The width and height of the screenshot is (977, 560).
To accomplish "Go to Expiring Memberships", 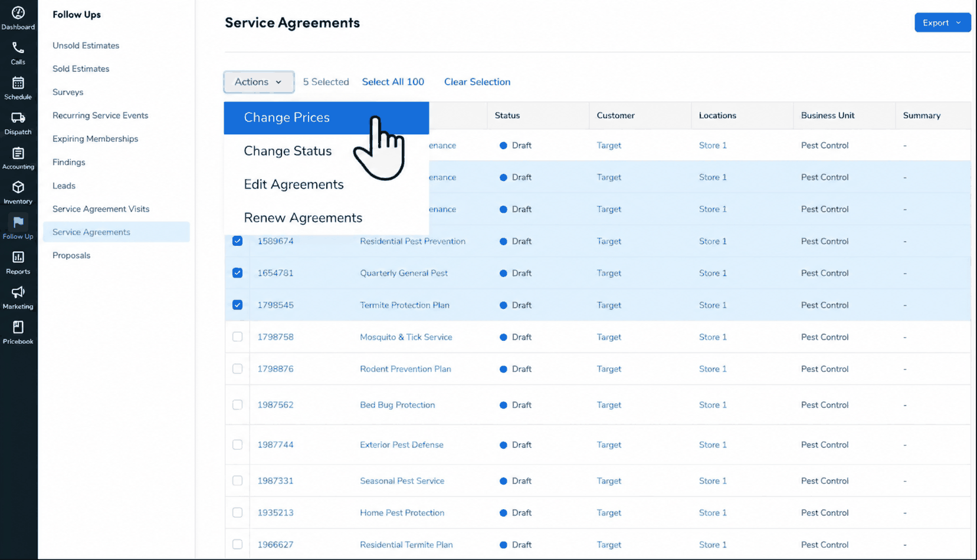I will (x=95, y=139).
